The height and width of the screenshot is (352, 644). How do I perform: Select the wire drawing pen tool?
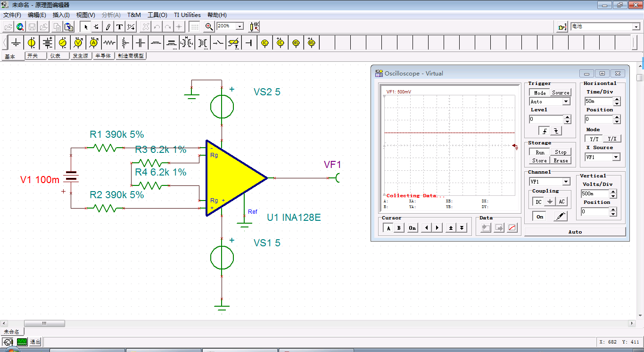[108, 26]
